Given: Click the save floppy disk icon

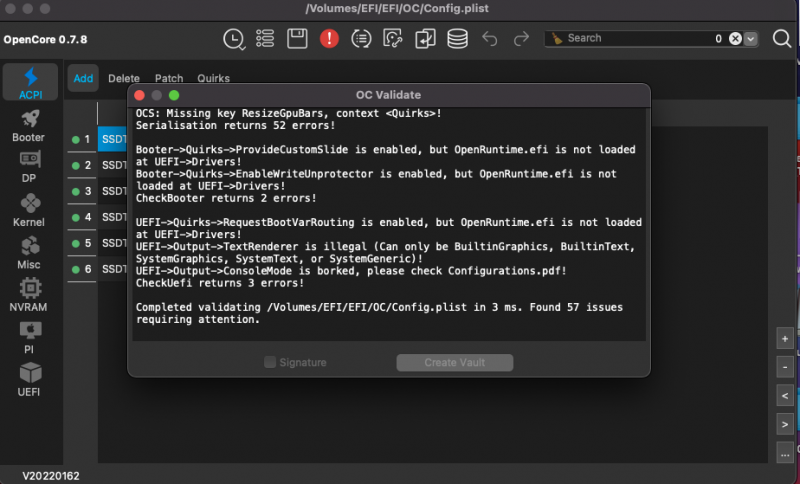Looking at the screenshot, I should (297, 39).
